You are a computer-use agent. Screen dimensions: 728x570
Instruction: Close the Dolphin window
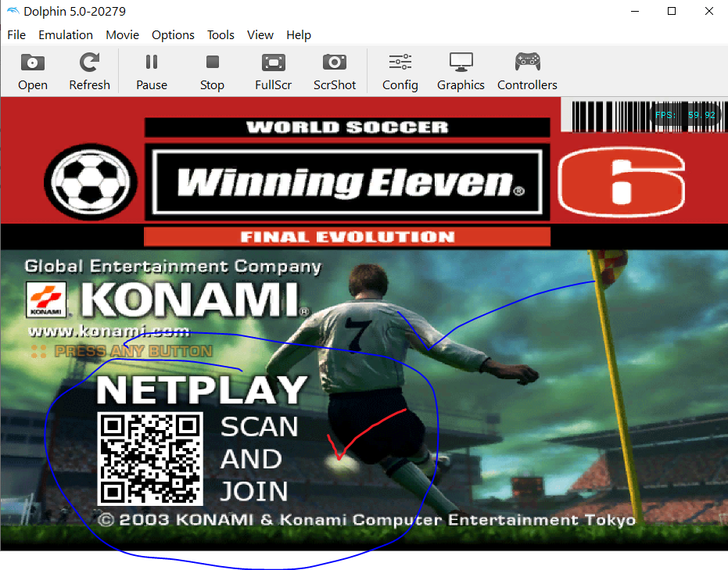709,11
